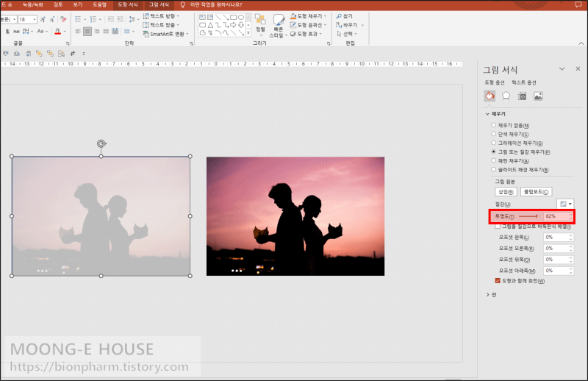Select 패턴 채우기 radio button
588x381 pixels.
(493, 160)
